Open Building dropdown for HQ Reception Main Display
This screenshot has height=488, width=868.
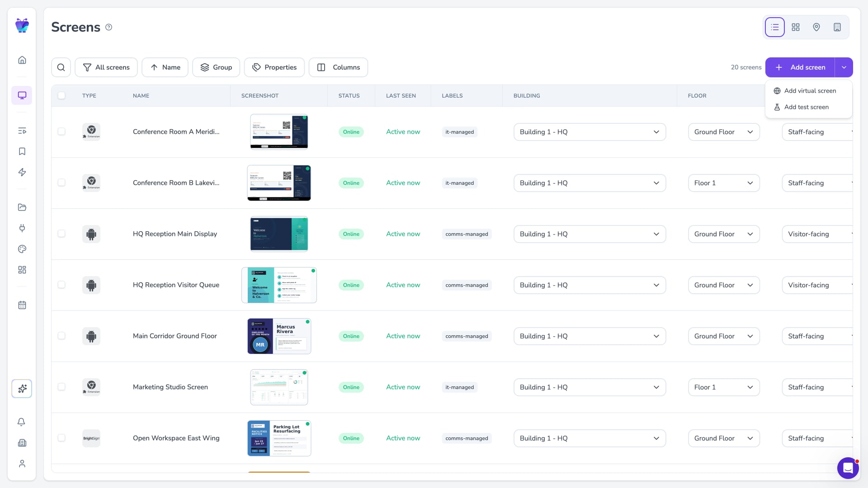[x=590, y=234]
